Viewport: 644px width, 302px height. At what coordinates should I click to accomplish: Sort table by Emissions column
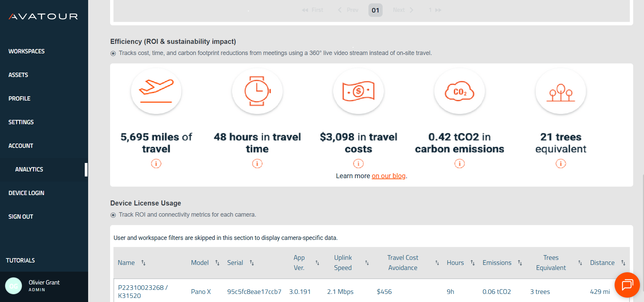520,263
